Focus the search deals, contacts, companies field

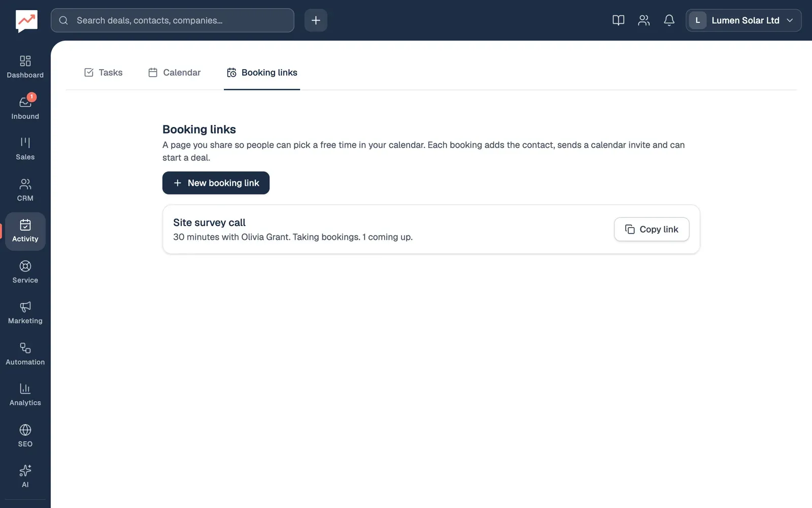click(173, 20)
